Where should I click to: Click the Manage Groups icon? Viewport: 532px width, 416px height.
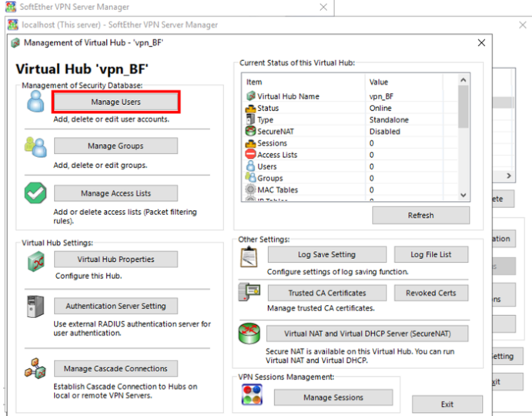tap(35, 146)
